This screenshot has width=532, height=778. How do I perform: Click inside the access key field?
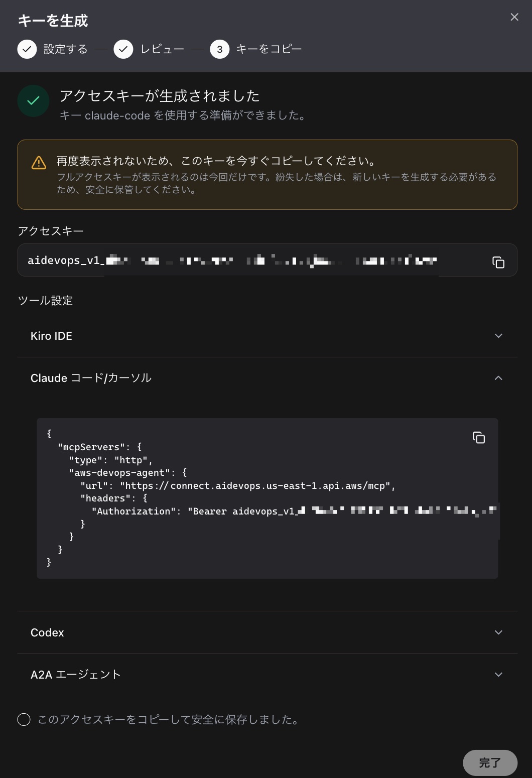point(267,260)
